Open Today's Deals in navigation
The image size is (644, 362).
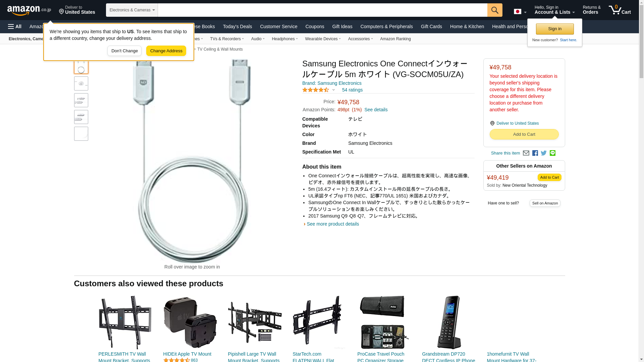(x=237, y=26)
